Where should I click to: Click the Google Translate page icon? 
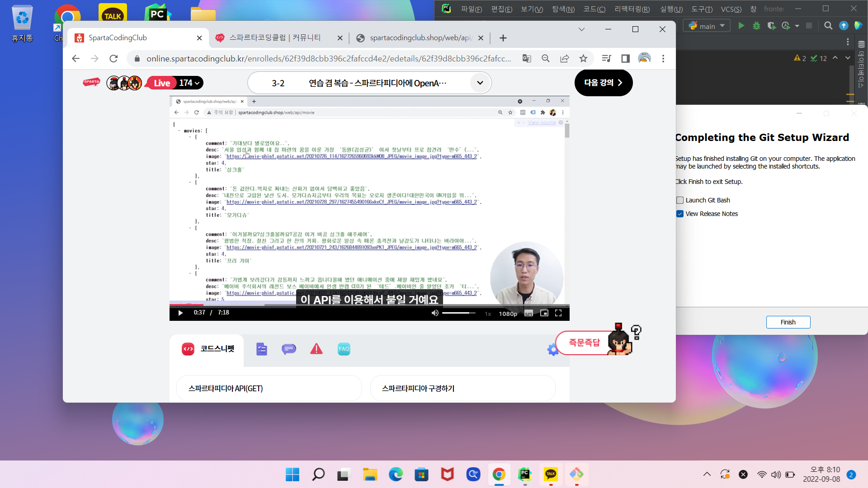tap(527, 58)
